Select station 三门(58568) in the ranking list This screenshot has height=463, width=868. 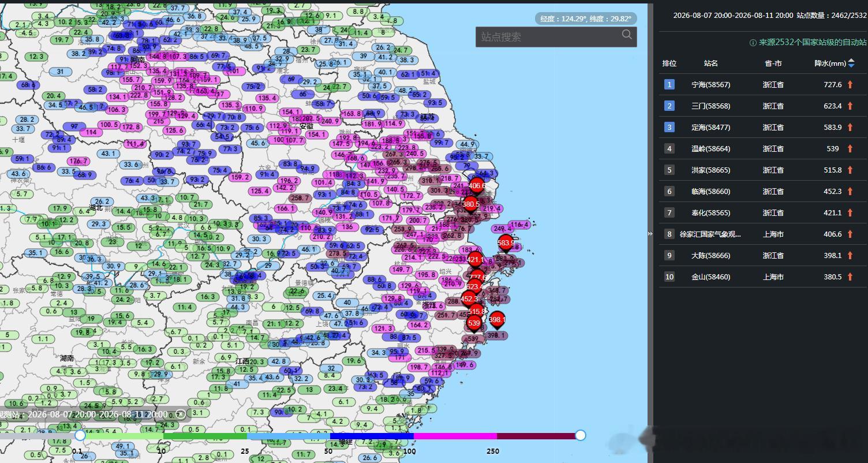(711, 106)
